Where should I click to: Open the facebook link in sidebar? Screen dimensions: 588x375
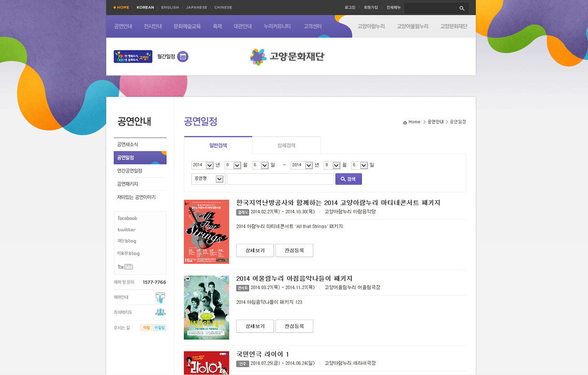coord(127,218)
